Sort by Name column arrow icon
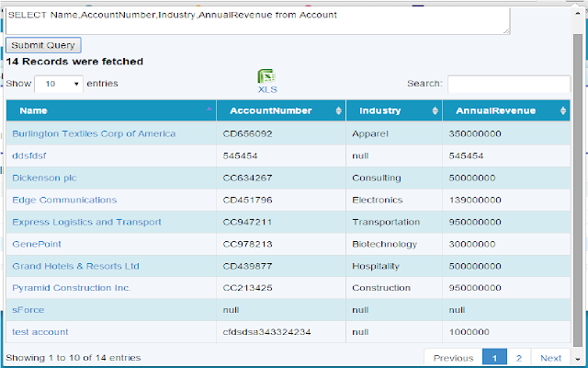Viewport: 588px width, 368px height. pyautogui.click(x=211, y=110)
